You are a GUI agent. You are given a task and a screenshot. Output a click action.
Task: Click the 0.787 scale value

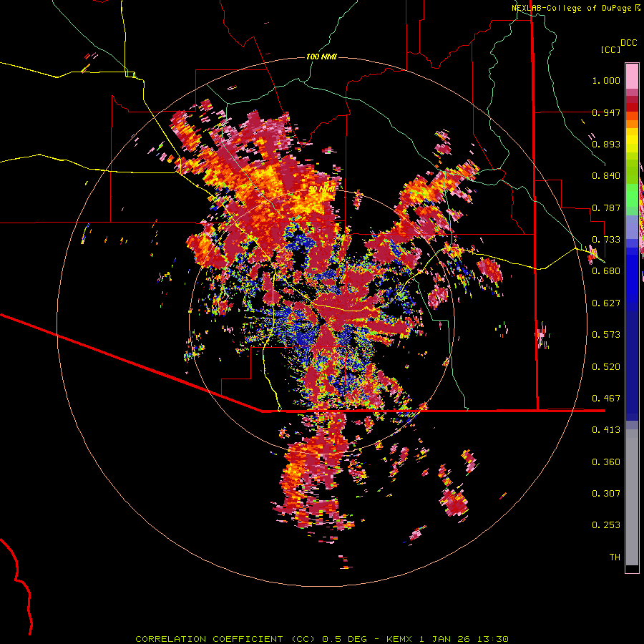point(606,208)
